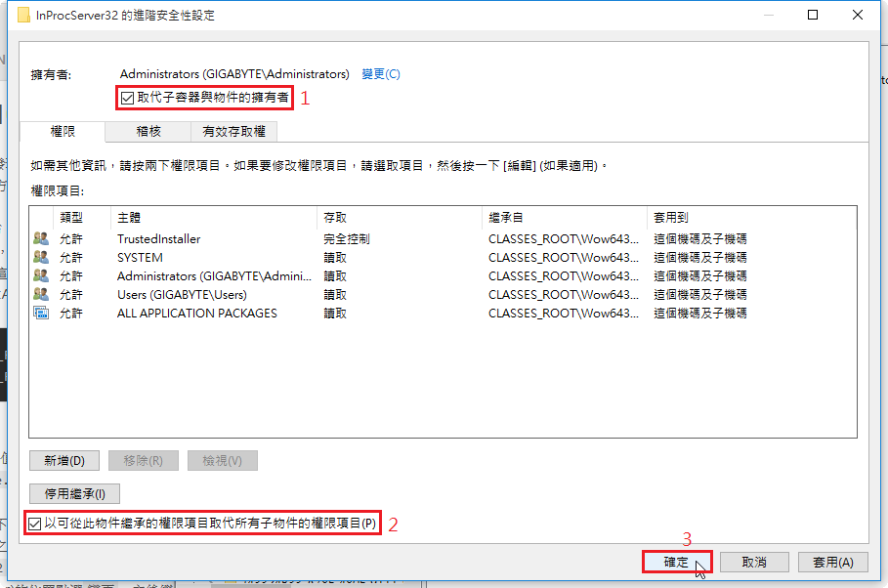Toggle 取代子容器與物件的擁有者 checkbox
The width and height of the screenshot is (888, 588).
coord(127,98)
